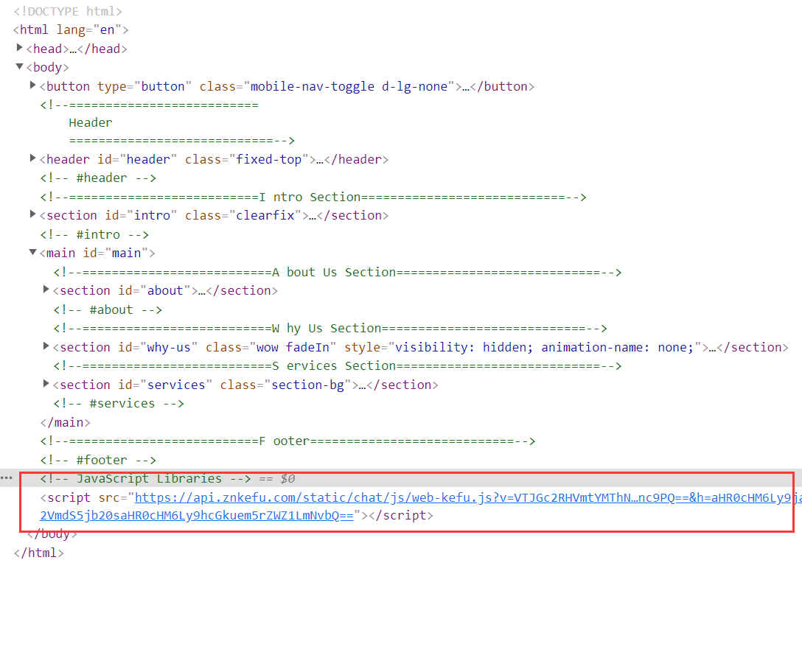The image size is (802, 672).
Task: Click the three-dots menu beside selected line
Action: (x=6, y=478)
